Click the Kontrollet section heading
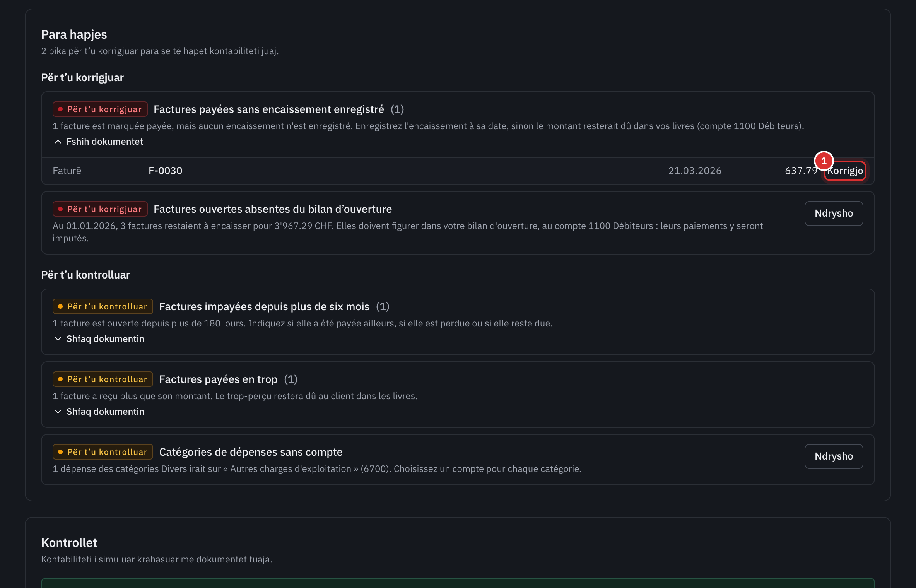Viewport: 916px width, 588px height. tap(69, 542)
